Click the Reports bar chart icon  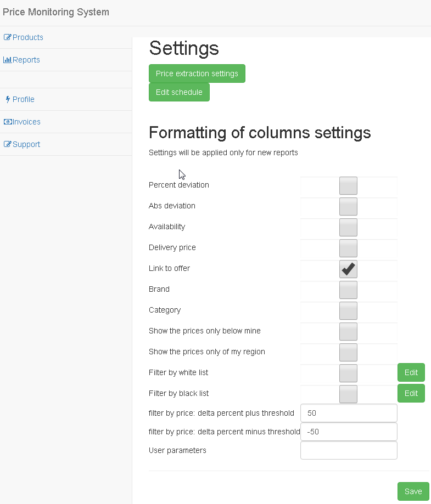tap(7, 60)
